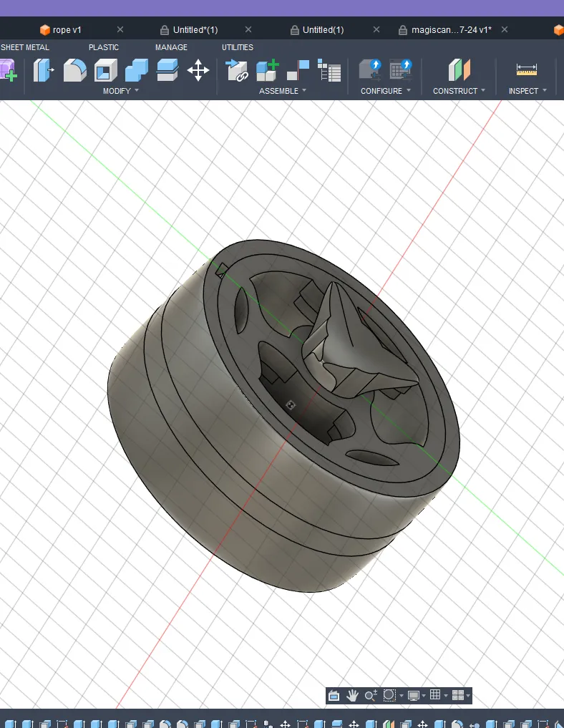The height and width of the screenshot is (728, 564).
Task: Select the Shell tool
Action: coord(106,70)
